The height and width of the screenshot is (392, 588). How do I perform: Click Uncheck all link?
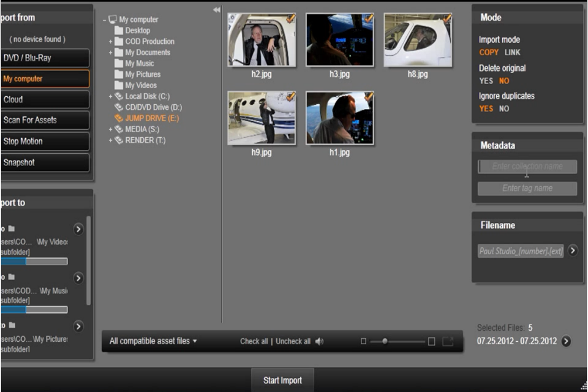pyautogui.click(x=293, y=341)
